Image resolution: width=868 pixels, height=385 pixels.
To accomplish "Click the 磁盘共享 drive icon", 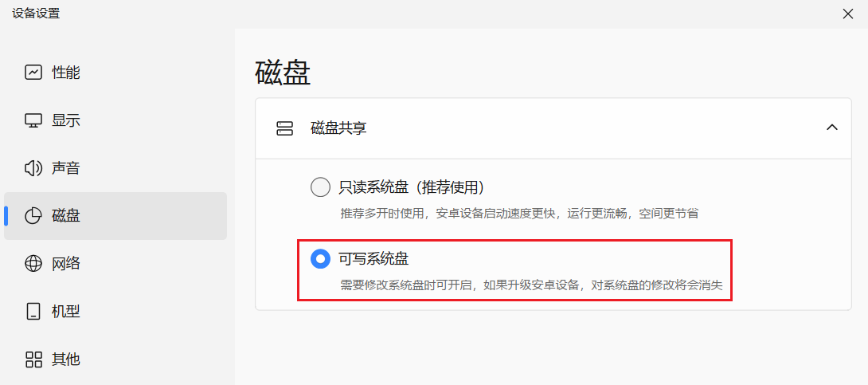I will [x=284, y=128].
